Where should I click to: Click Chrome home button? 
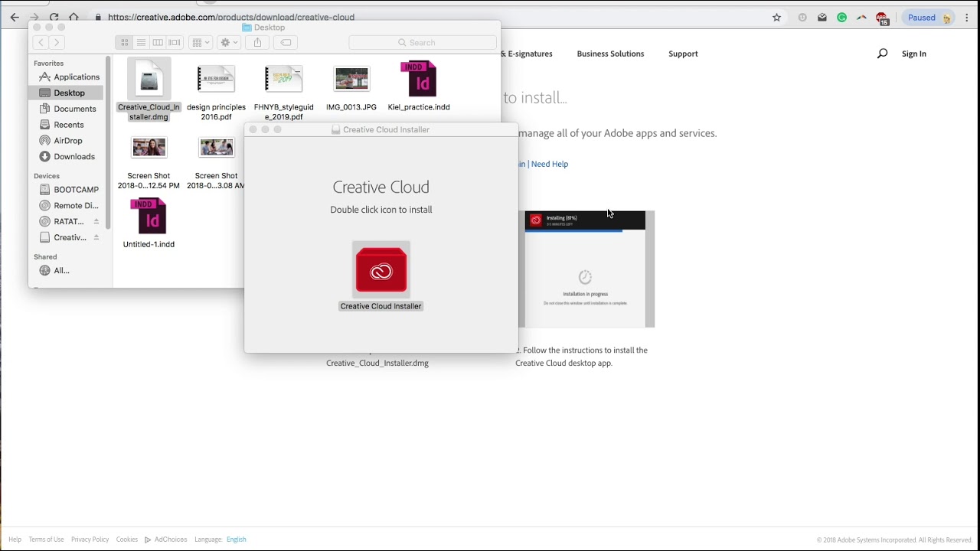coord(73,17)
